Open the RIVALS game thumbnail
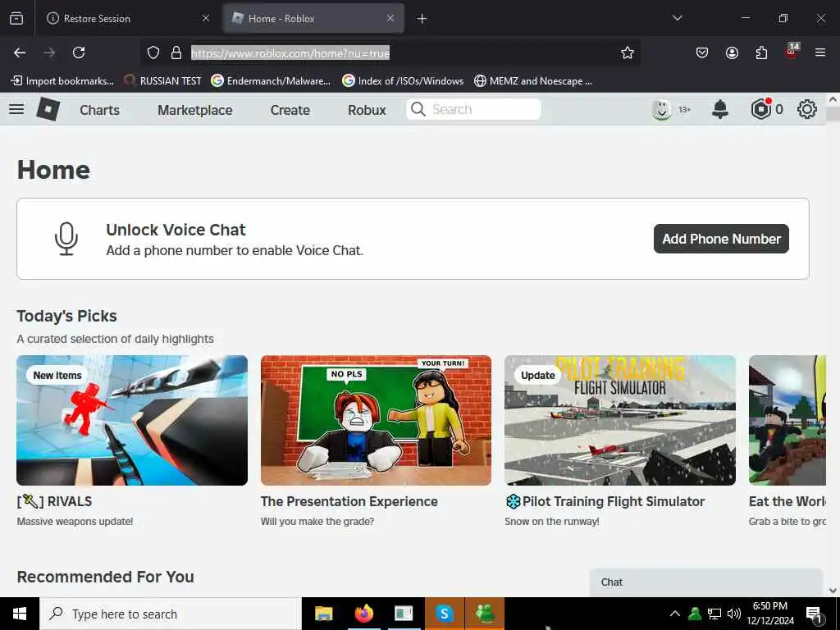The image size is (840, 630). (132, 421)
